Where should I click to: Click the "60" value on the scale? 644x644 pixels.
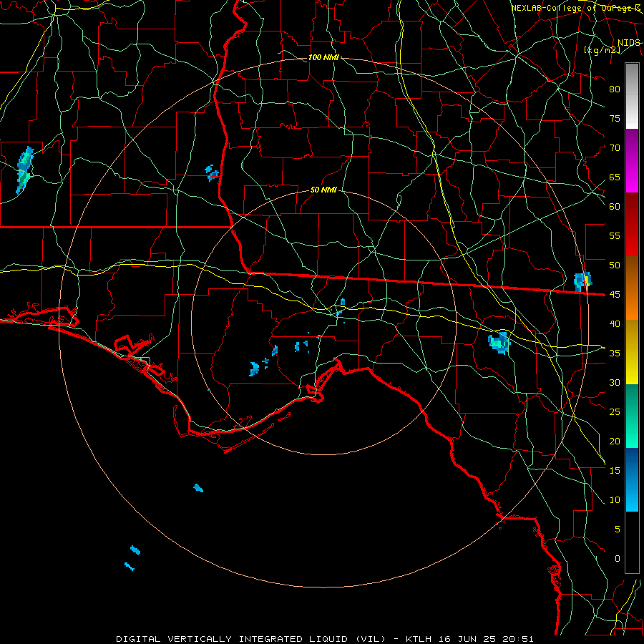615,206
